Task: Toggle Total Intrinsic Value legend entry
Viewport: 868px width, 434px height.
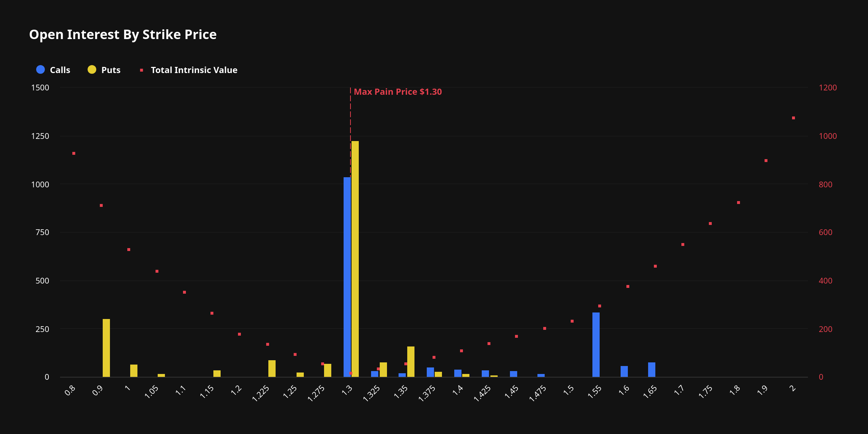Action: pyautogui.click(x=194, y=70)
